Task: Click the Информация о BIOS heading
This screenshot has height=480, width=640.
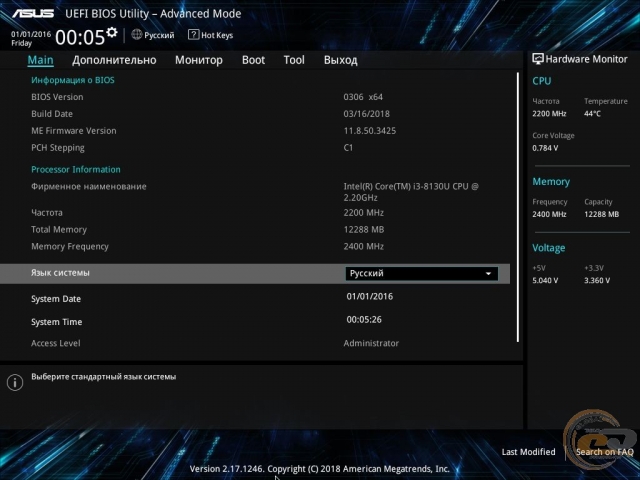Action: click(73, 80)
